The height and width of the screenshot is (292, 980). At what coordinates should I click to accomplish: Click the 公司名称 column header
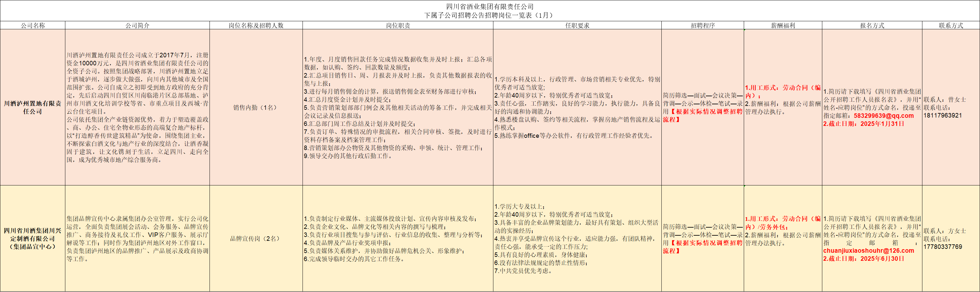point(33,25)
